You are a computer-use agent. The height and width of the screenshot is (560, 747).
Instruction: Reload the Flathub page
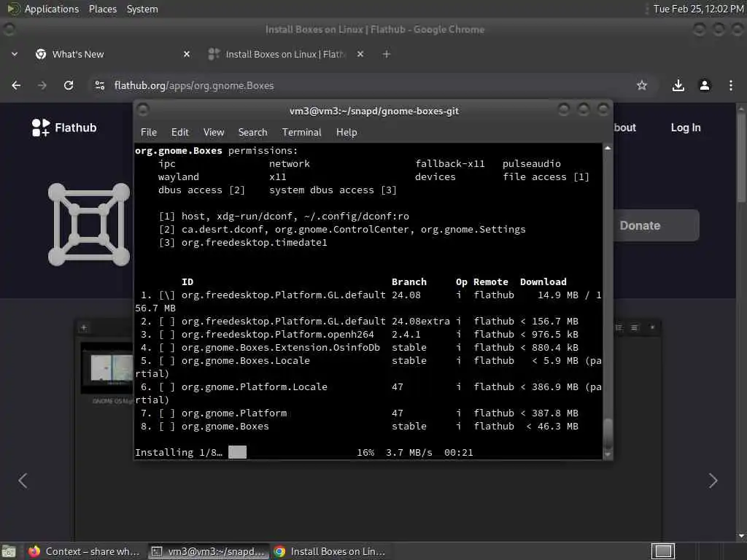point(69,85)
